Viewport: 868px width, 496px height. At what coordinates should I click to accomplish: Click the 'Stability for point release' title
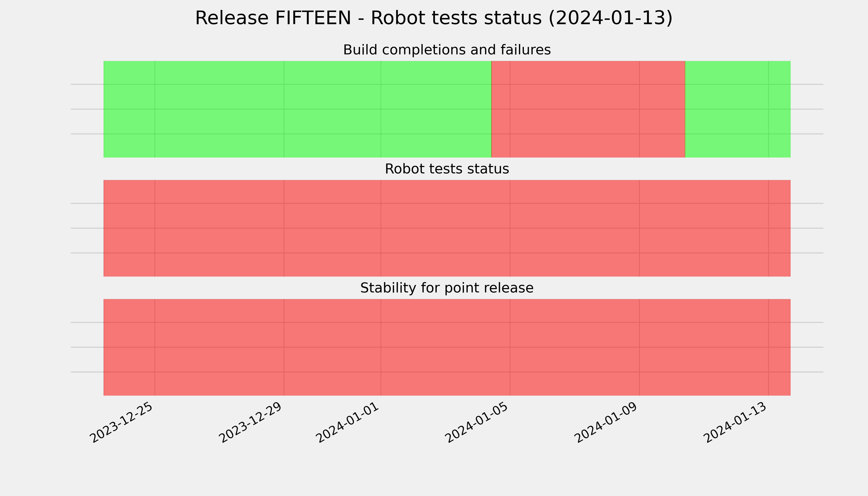pyautogui.click(x=447, y=288)
